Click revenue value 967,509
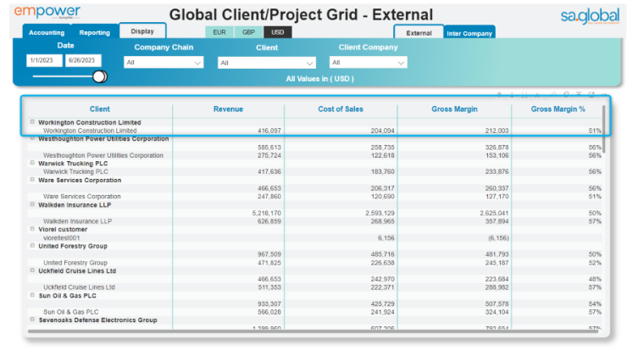The width and height of the screenshot is (644, 356). (269, 254)
